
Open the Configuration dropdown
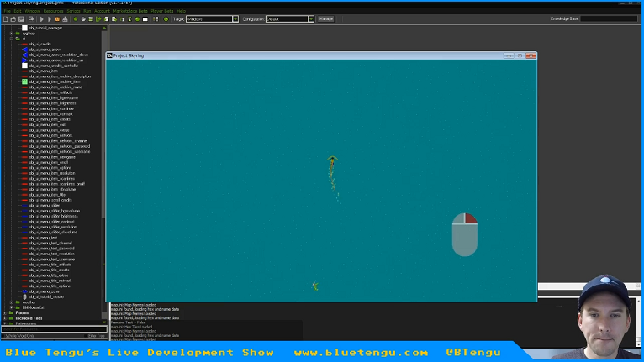pos(311,19)
